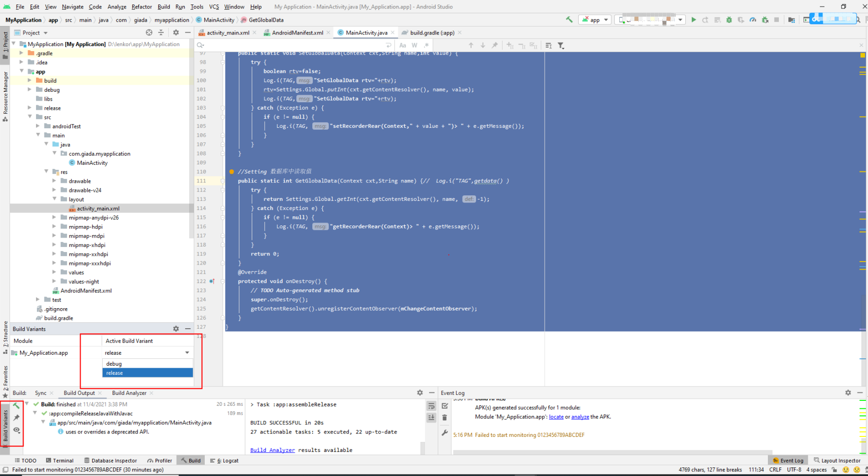The width and height of the screenshot is (868, 476).
Task: Expand the 'drawable' folder arrow
Action: 54,181
